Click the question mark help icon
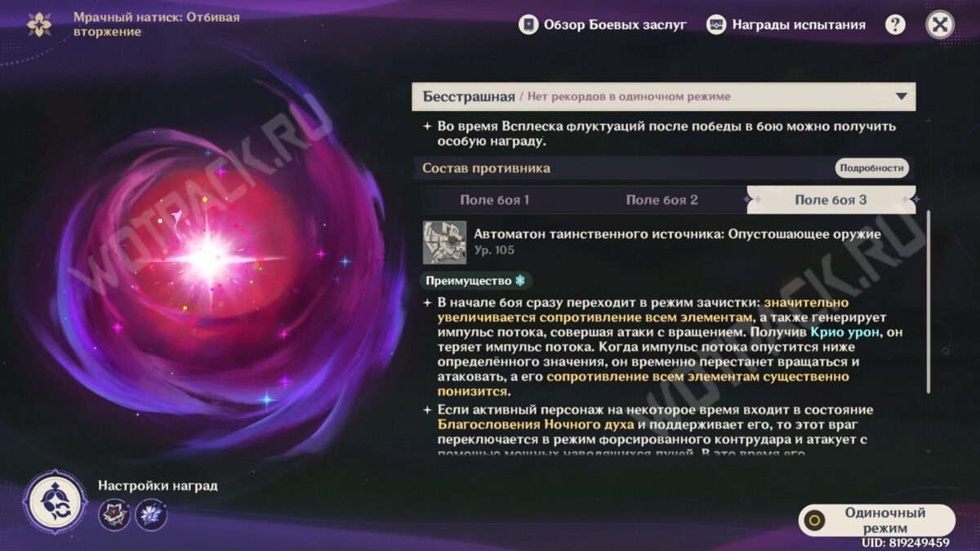980x551 pixels. [x=895, y=24]
